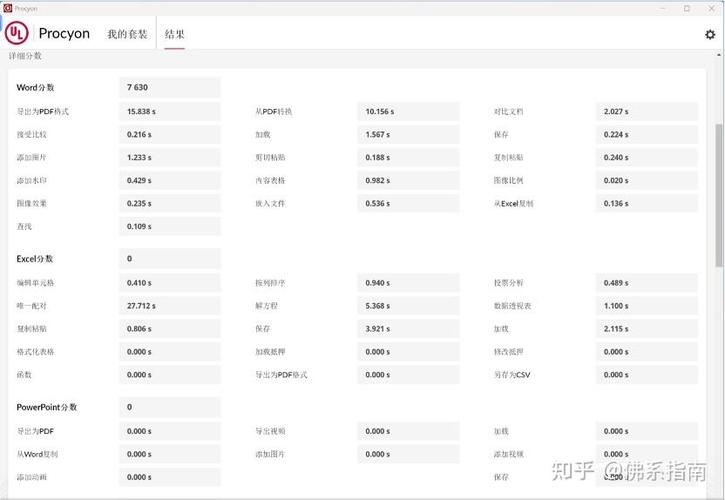Select the 0.982 s value

point(408,180)
